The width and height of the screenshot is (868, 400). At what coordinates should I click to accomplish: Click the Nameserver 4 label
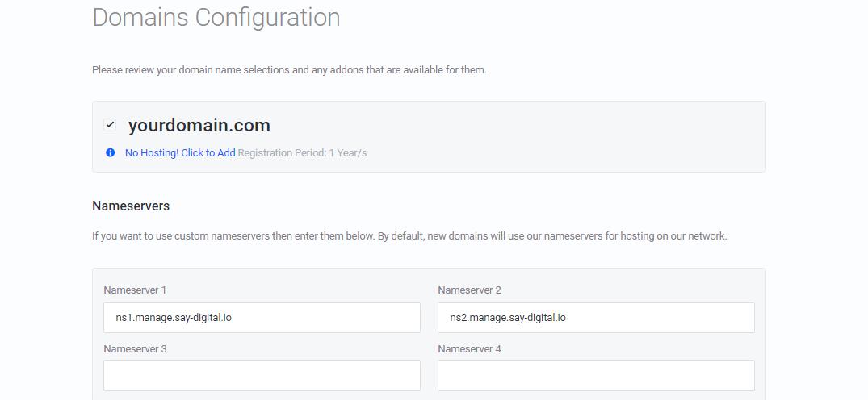[469, 349]
